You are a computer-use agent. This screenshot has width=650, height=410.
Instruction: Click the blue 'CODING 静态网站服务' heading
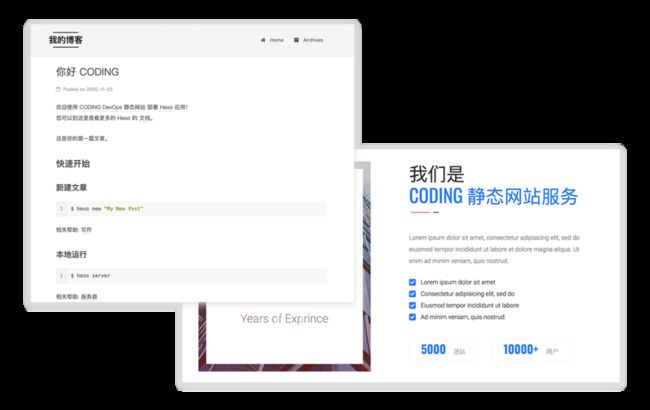click(x=493, y=196)
